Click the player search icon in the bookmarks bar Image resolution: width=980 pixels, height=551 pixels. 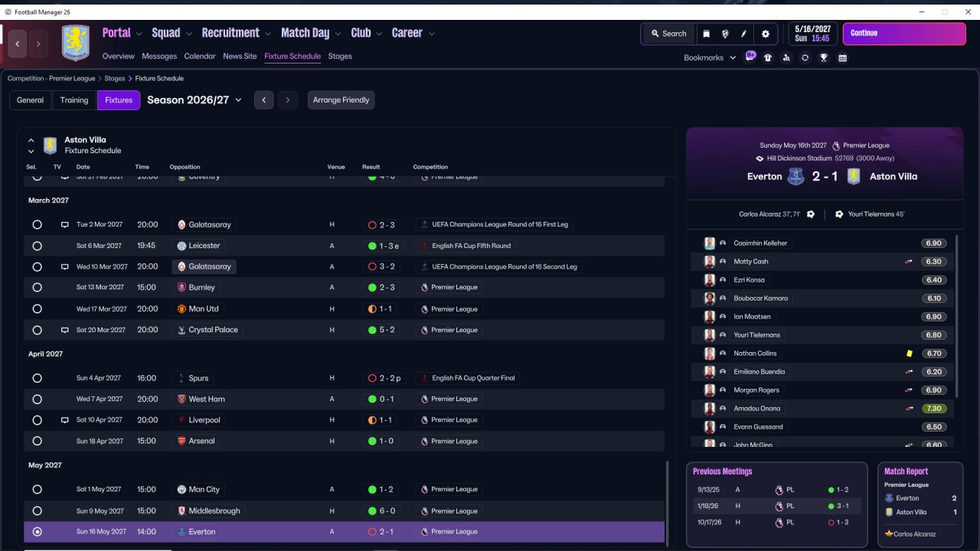coord(786,57)
